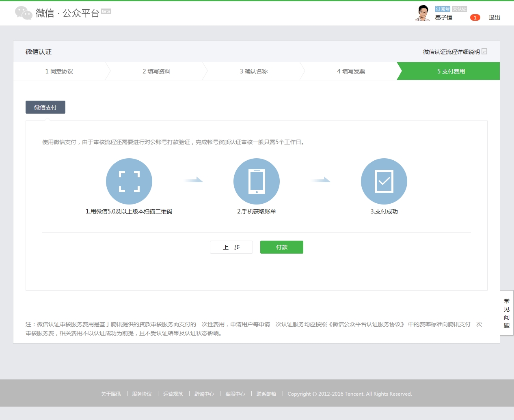
Task: Click the QR code scan icon in step 1
Action: [x=129, y=181]
